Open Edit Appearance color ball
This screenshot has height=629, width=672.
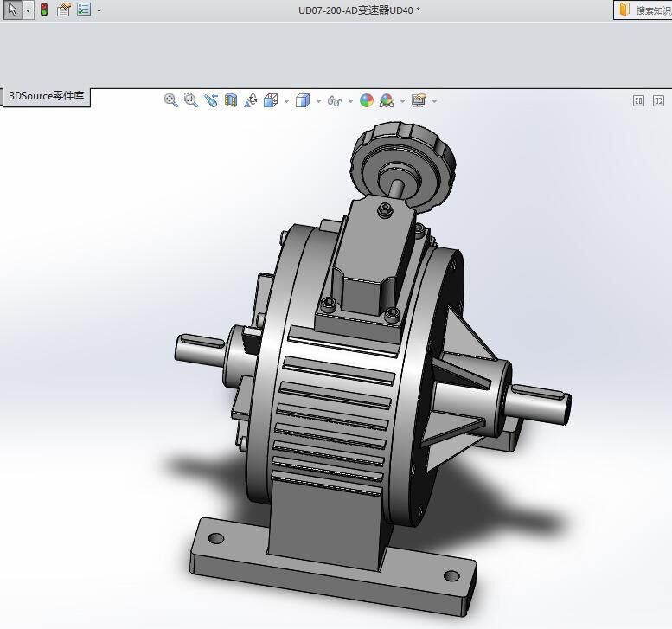367,100
